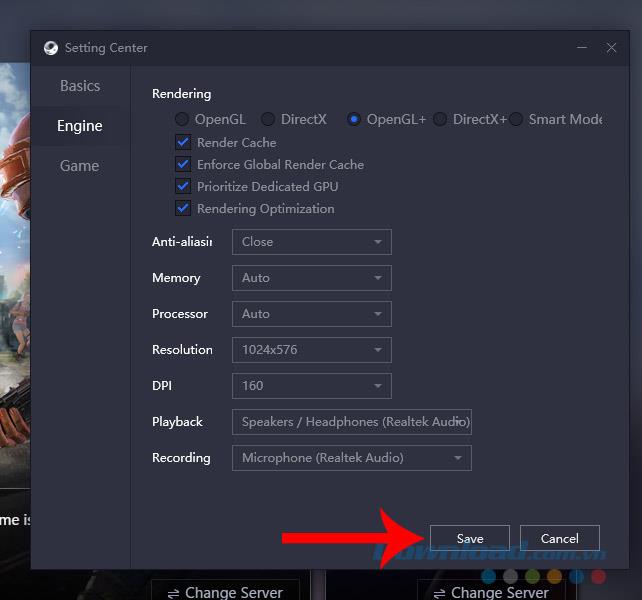Switch to the Game settings tab

80,166
